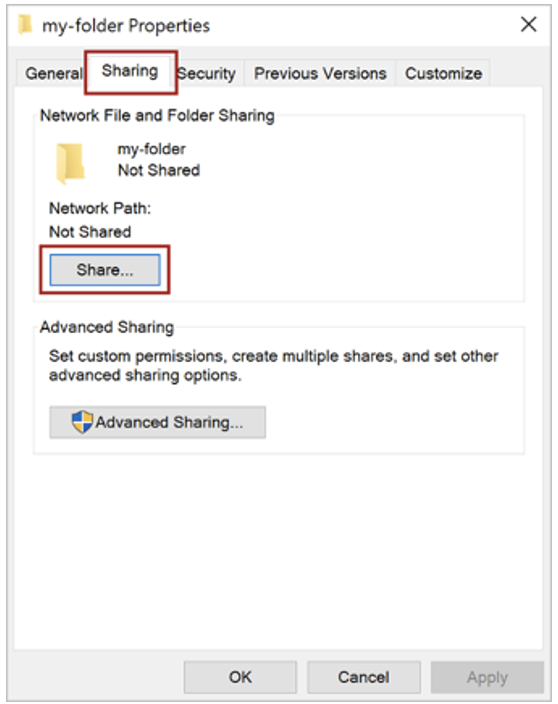Confirm with the OK button

click(x=240, y=677)
